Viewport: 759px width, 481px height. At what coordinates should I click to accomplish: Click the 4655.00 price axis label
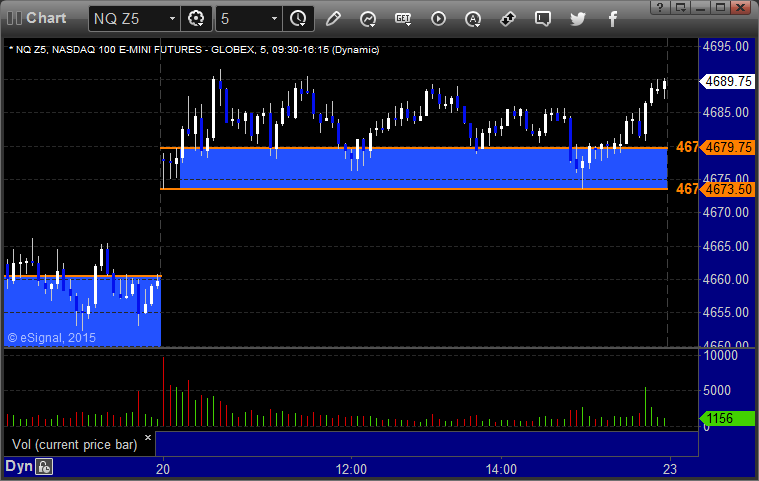pyautogui.click(x=726, y=313)
